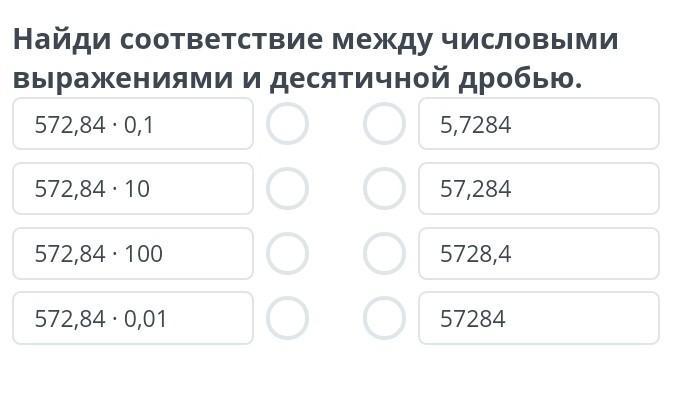Choose the circle beside answer 5,7284
Screen dimensions: 678x395
coord(384,124)
